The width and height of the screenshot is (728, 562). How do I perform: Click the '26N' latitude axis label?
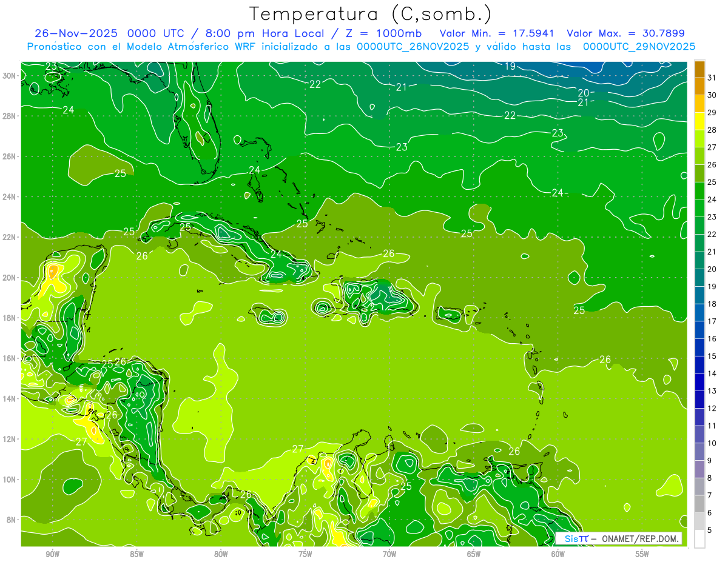click(10, 156)
